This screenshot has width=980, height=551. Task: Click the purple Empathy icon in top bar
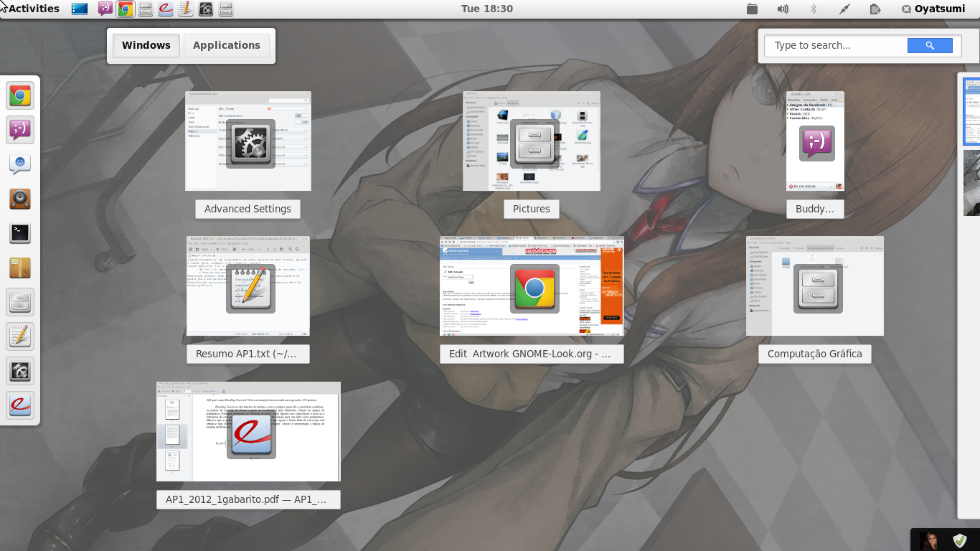[x=105, y=9]
